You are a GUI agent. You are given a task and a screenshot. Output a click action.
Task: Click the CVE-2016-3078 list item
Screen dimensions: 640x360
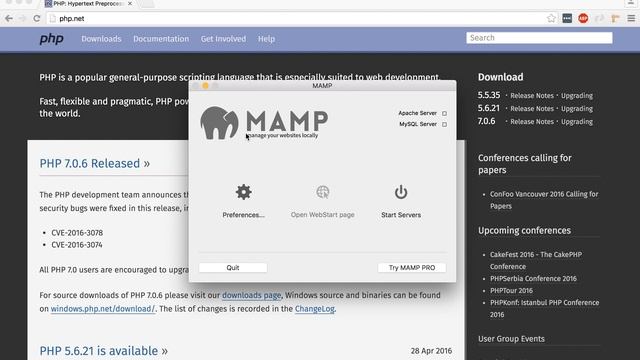77,233
